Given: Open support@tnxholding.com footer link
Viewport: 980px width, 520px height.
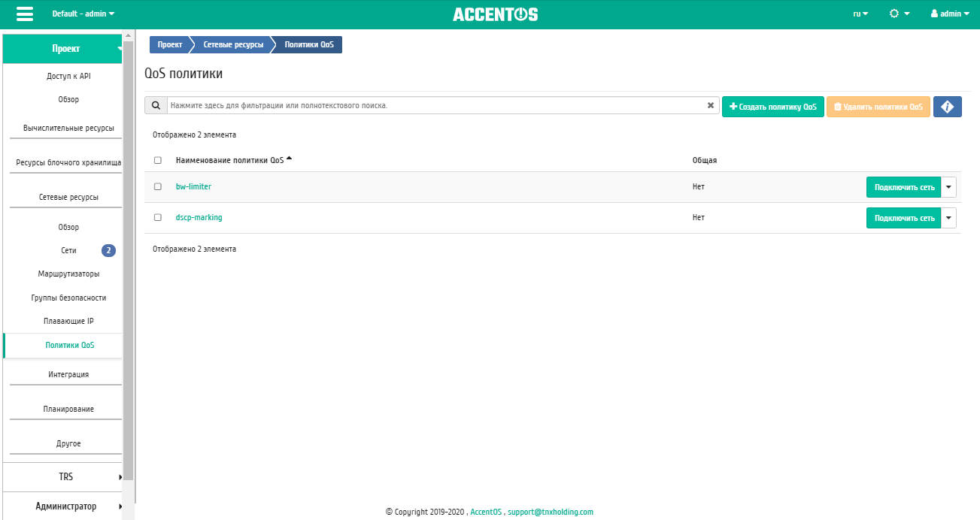Looking at the screenshot, I should click(x=551, y=512).
